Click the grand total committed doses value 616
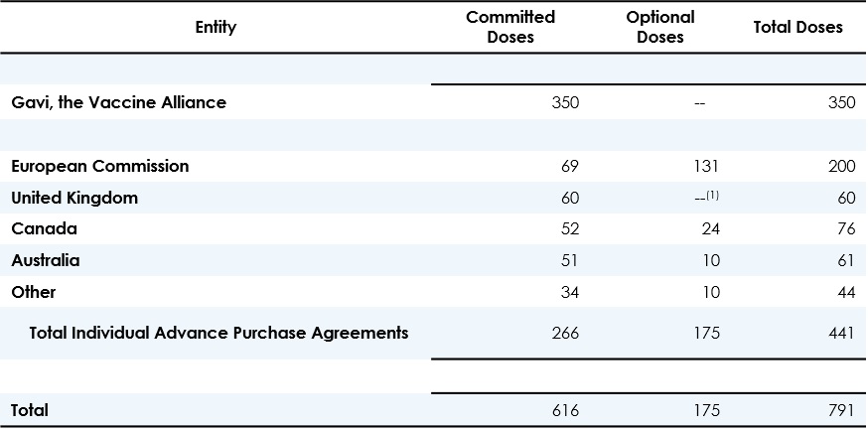 (x=563, y=410)
